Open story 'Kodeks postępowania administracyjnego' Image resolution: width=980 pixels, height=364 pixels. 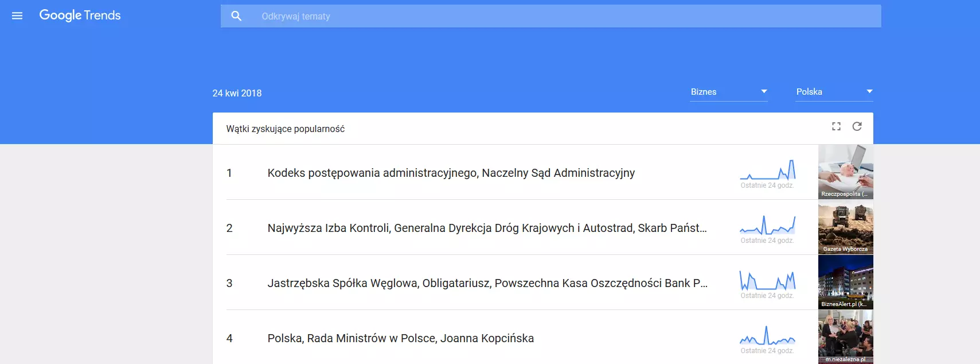[451, 173]
